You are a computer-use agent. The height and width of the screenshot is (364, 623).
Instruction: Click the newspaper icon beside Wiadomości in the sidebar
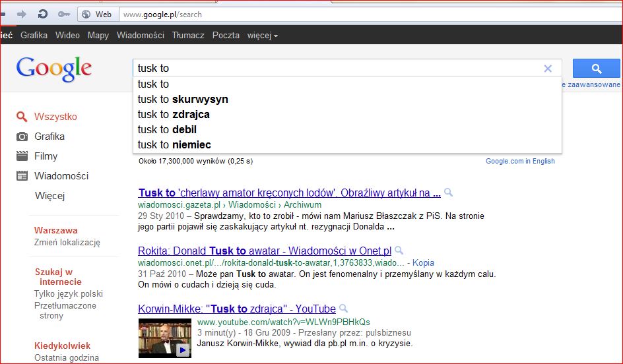(x=22, y=176)
